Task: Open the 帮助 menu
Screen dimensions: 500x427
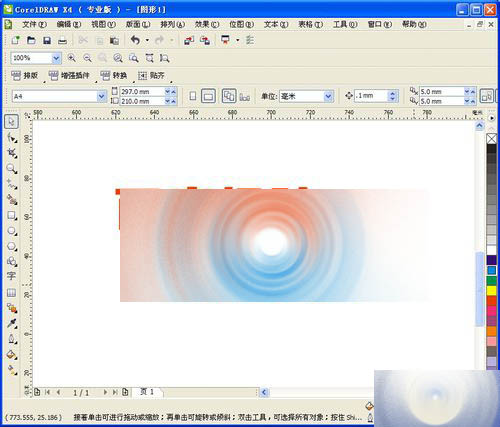Action: click(x=414, y=24)
